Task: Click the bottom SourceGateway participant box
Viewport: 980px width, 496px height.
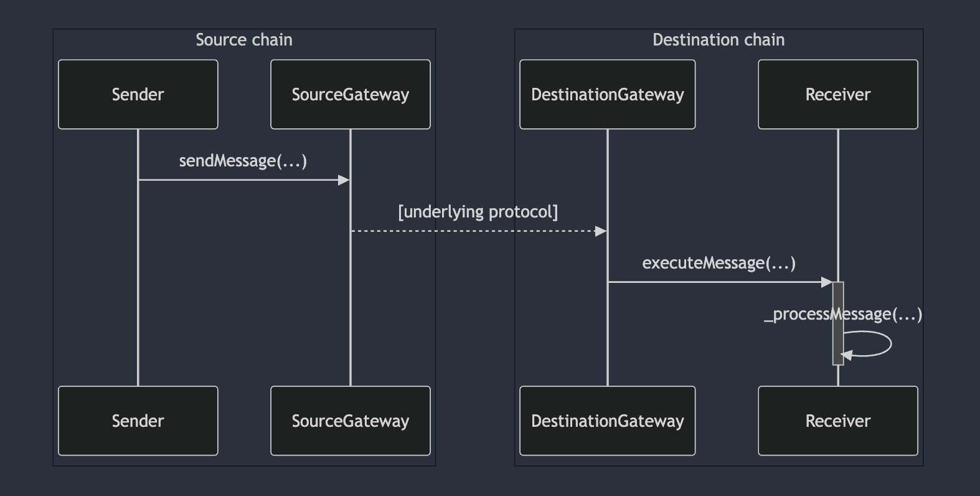Action: click(x=350, y=421)
